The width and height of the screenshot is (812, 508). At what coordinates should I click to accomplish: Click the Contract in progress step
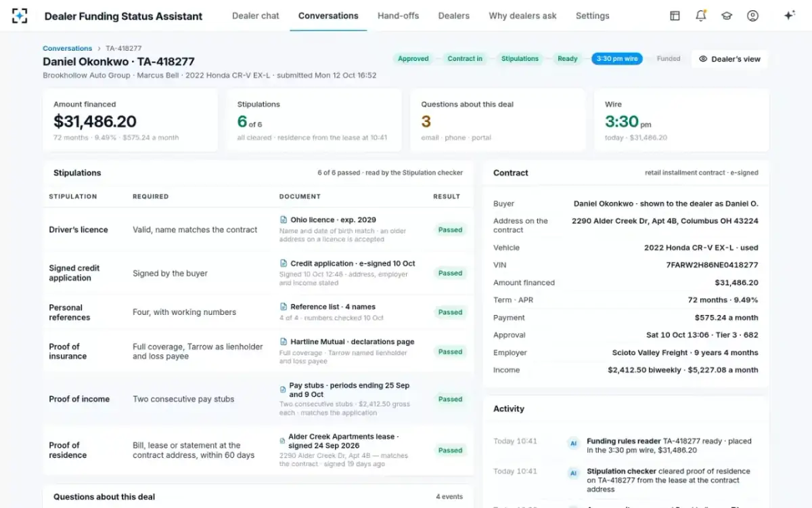[x=465, y=59]
